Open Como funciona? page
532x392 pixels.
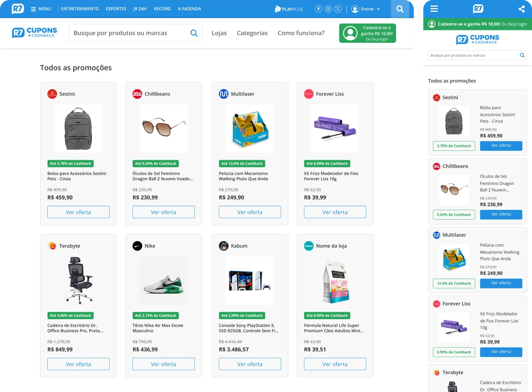[301, 33]
